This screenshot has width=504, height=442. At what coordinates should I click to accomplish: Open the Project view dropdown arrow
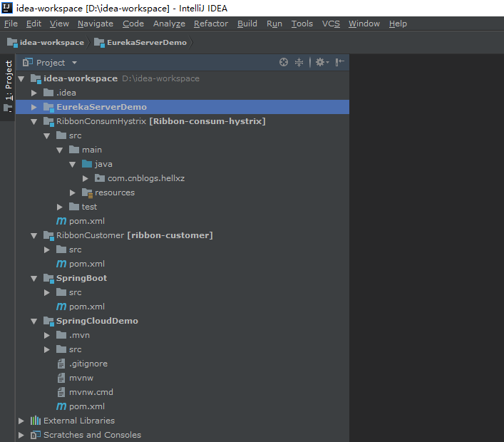(74, 63)
